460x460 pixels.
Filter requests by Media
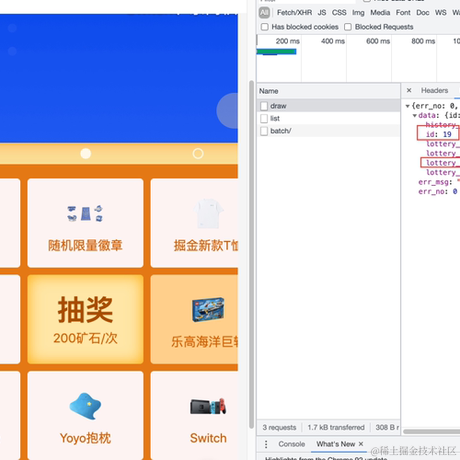tap(380, 13)
